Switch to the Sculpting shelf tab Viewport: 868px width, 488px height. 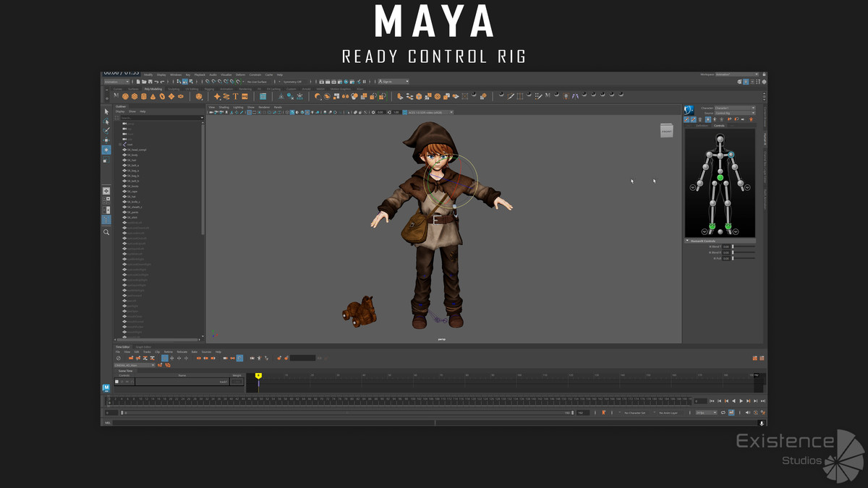click(x=174, y=89)
